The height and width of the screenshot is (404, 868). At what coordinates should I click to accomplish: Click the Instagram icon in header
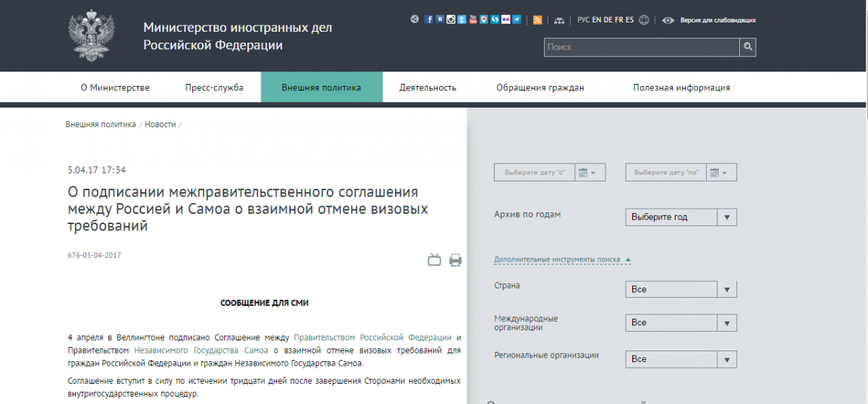451,20
